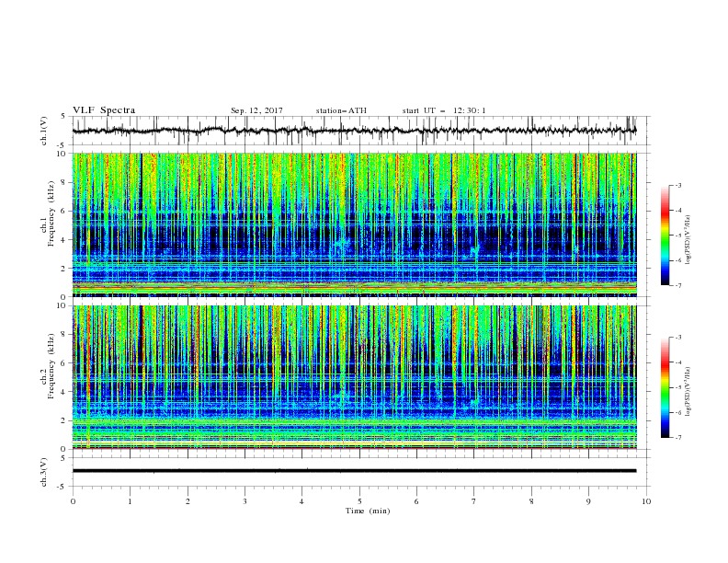Click time axis tick label "4"
Screen dimensions: 728x563
[301, 501]
